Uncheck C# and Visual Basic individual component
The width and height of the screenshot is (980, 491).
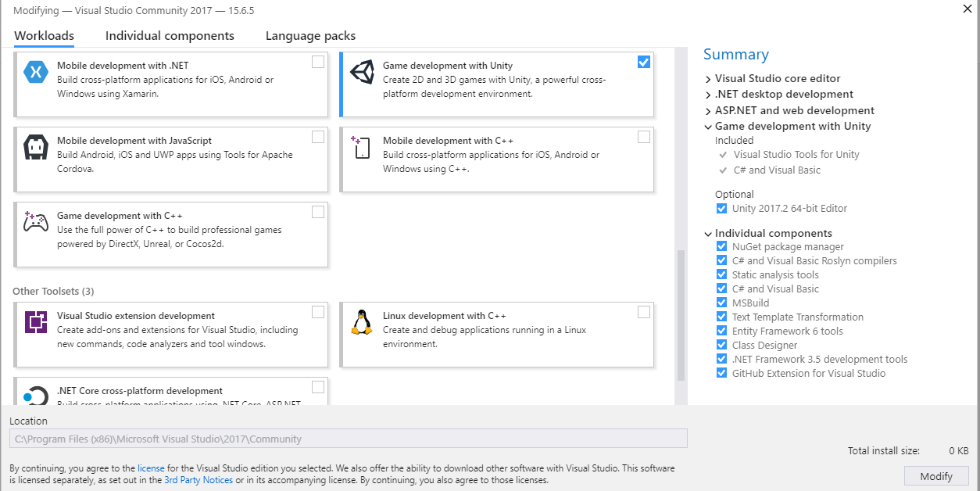click(x=721, y=289)
